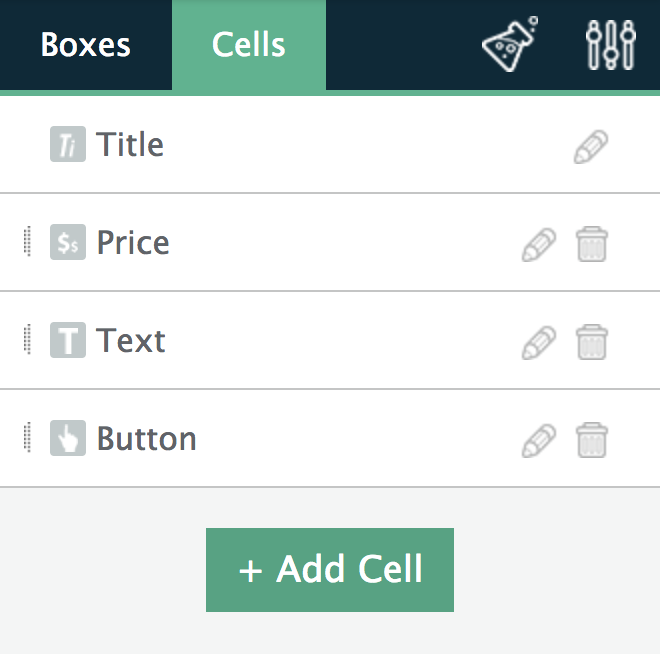
Task: Select the Title row label
Action: [130, 144]
